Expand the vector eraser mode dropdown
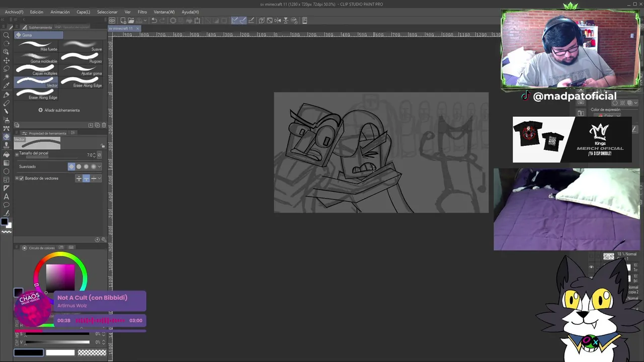Image resolution: width=644 pixels, height=362 pixels. (100, 178)
